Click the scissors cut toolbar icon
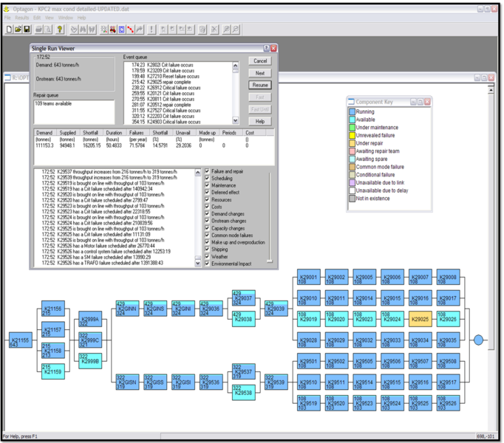Viewport: 504px width, 443px height. pos(214,30)
